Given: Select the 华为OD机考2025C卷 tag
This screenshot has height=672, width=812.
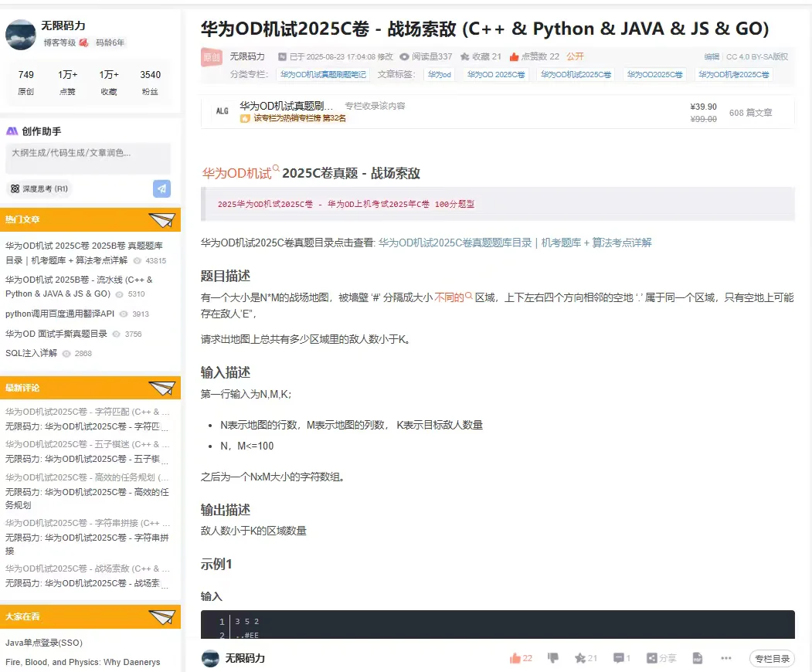Looking at the screenshot, I should [x=734, y=75].
